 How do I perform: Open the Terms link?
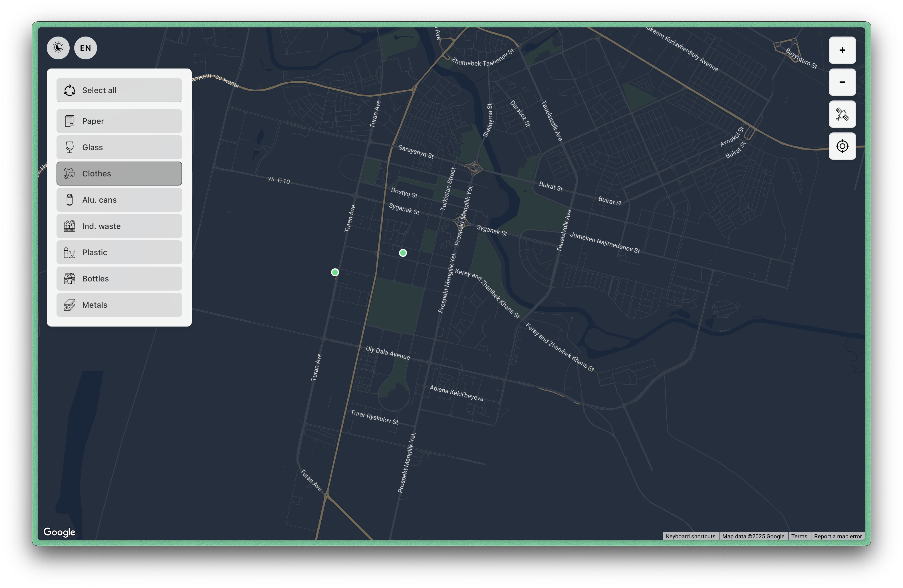799,536
